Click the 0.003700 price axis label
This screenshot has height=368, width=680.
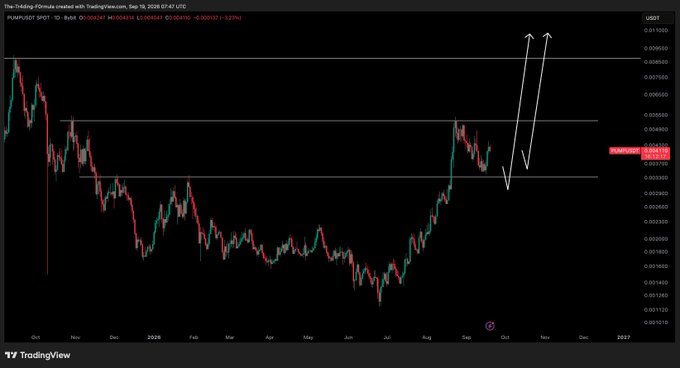tap(656, 164)
